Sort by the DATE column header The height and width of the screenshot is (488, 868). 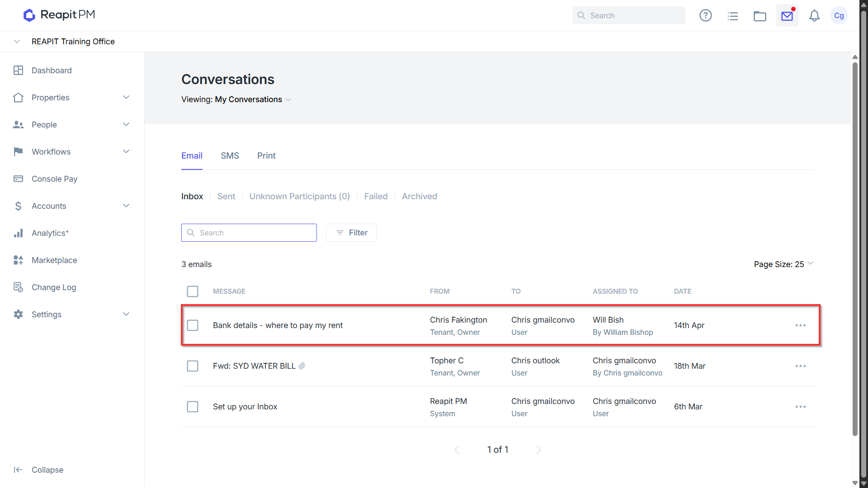[x=683, y=291]
